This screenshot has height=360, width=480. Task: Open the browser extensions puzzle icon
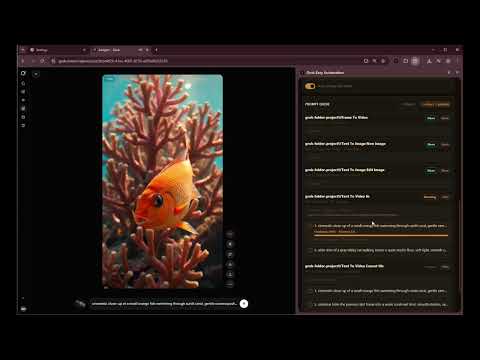[x=405, y=61]
